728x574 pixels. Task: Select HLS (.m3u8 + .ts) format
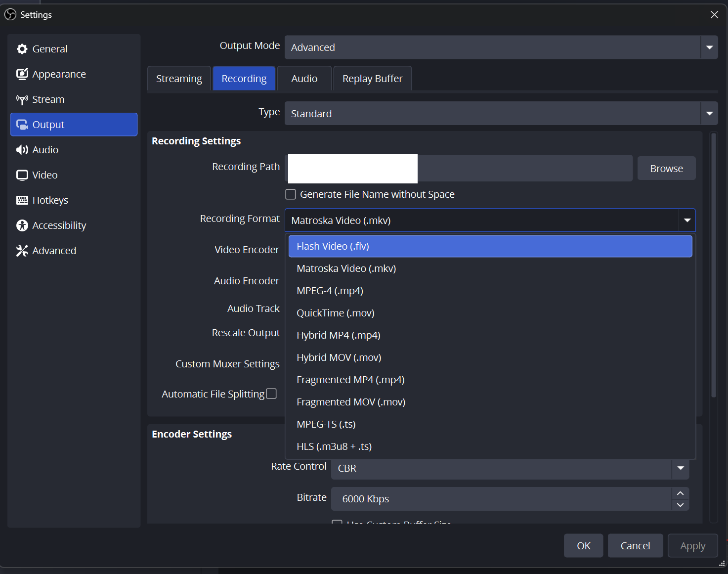point(490,446)
